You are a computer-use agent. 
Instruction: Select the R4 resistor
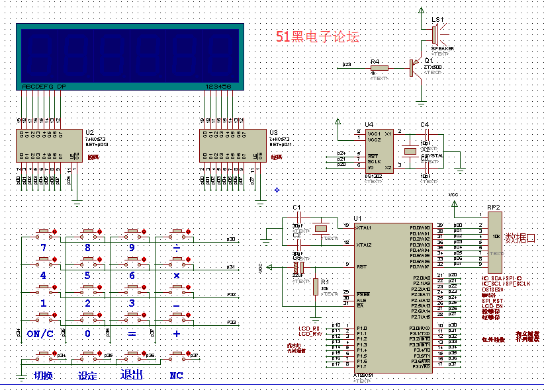[379, 67]
